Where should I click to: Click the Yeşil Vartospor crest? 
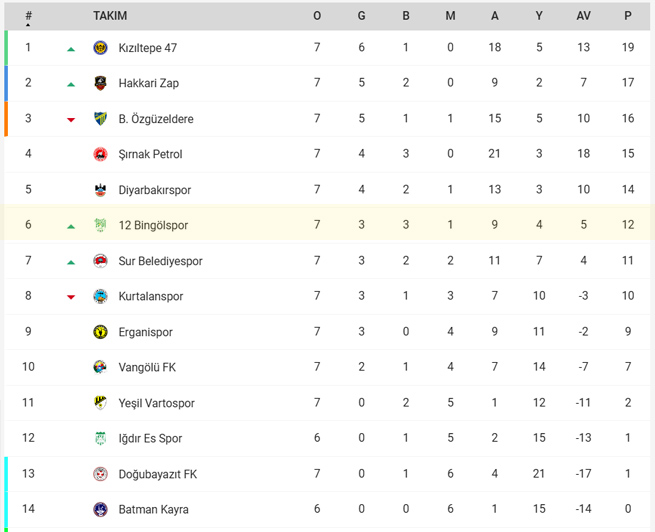point(100,403)
